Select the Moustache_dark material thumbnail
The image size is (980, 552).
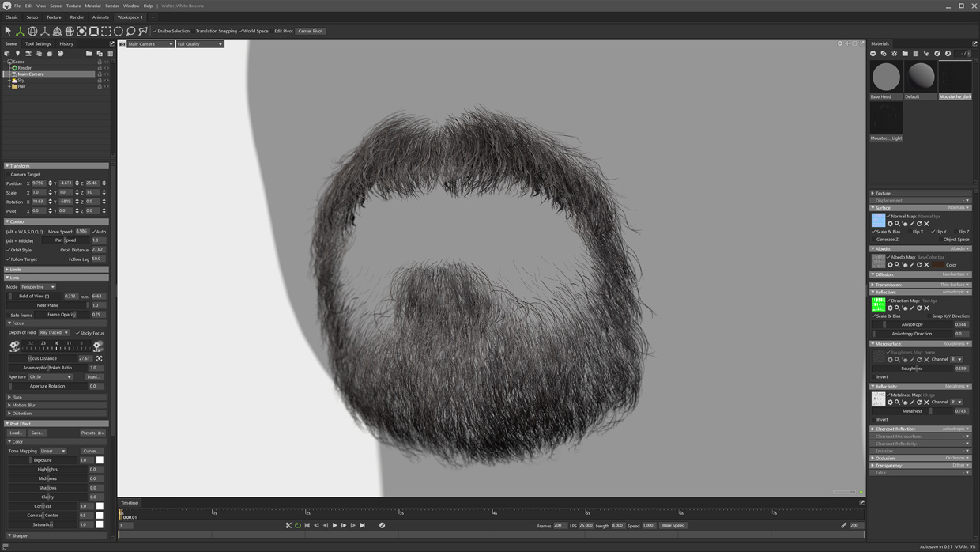click(x=955, y=78)
